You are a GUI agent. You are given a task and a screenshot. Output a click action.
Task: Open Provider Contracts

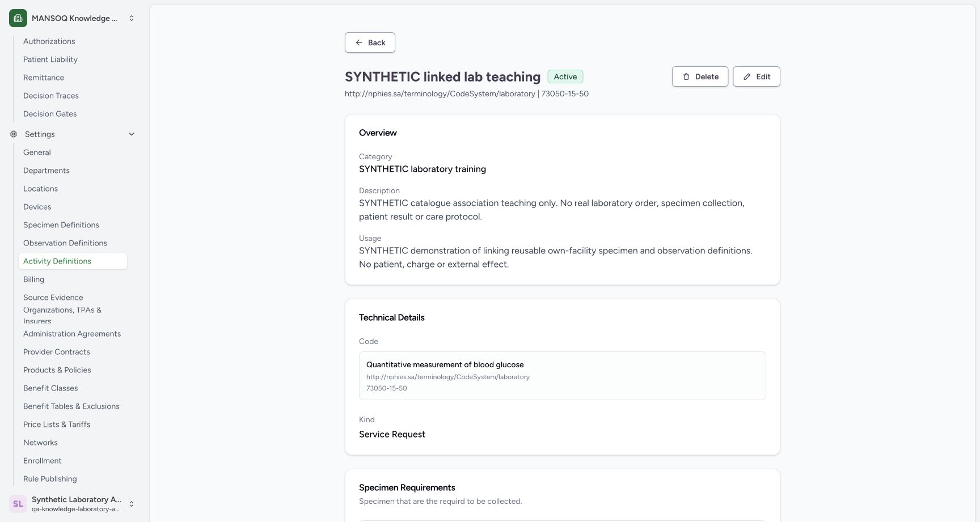click(x=57, y=352)
